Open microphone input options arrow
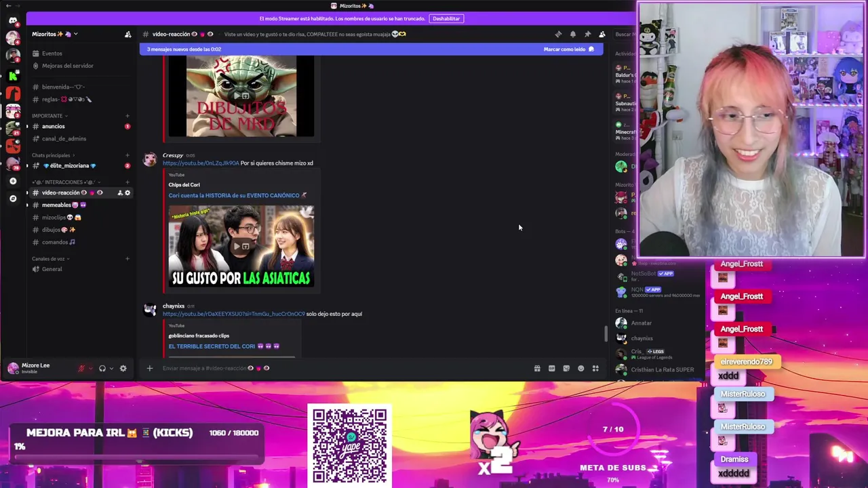The image size is (868, 488). coord(90,368)
